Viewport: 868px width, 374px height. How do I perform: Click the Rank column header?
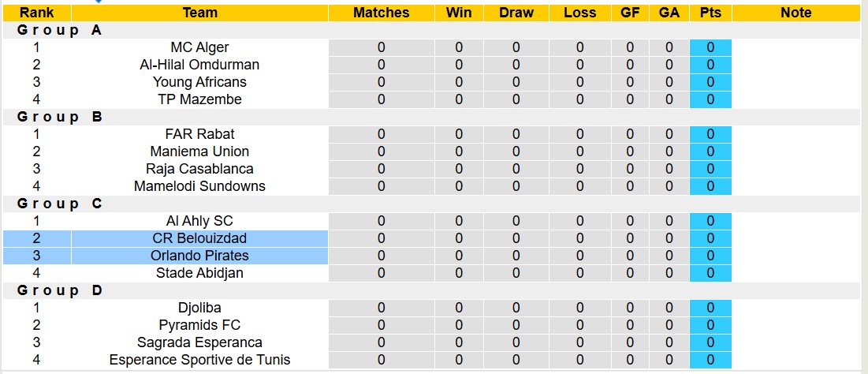pyautogui.click(x=36, y=13)
